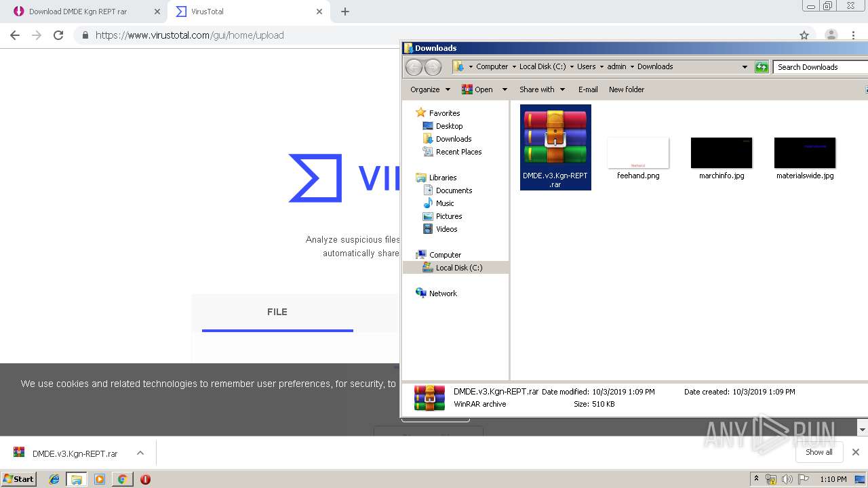Click the Explorer scrollbar down arrow
The height and width of the screenshot is (488, 868).
coord(863,430)
